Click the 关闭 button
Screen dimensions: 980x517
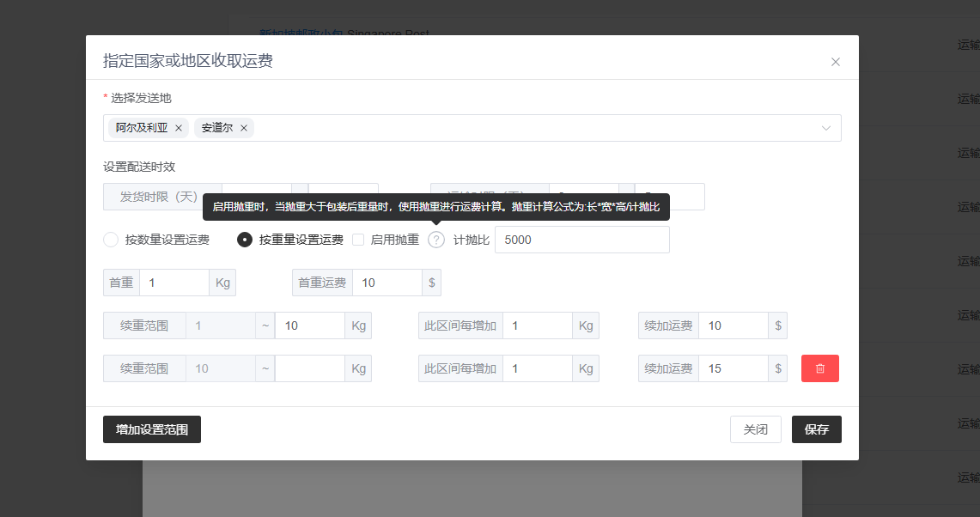(756, 429)
